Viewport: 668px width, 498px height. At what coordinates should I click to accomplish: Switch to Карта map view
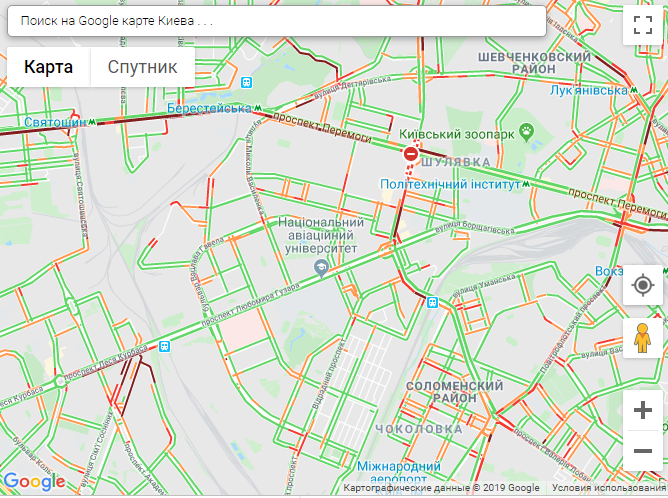coord(49,67)
